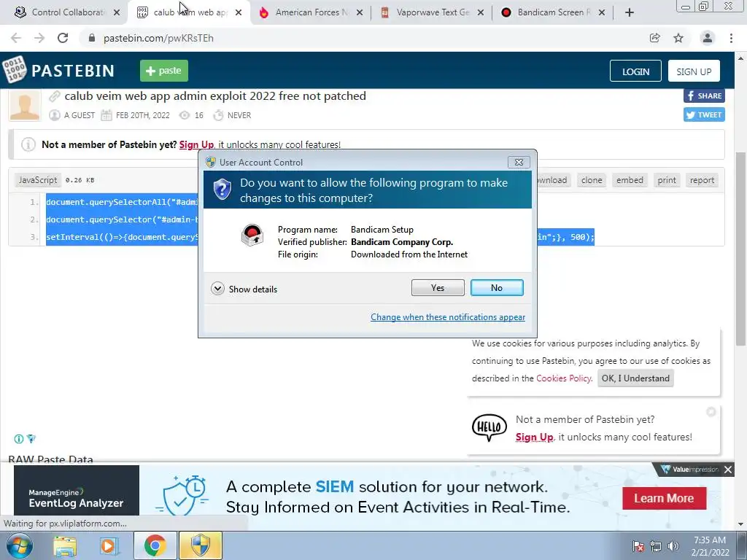Click the FEB 20TH, 2022 date

pos(142,115)
